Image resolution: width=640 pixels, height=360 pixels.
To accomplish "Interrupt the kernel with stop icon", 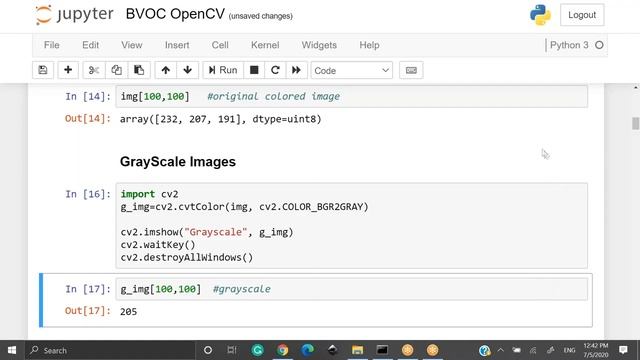I will [254, 70].
